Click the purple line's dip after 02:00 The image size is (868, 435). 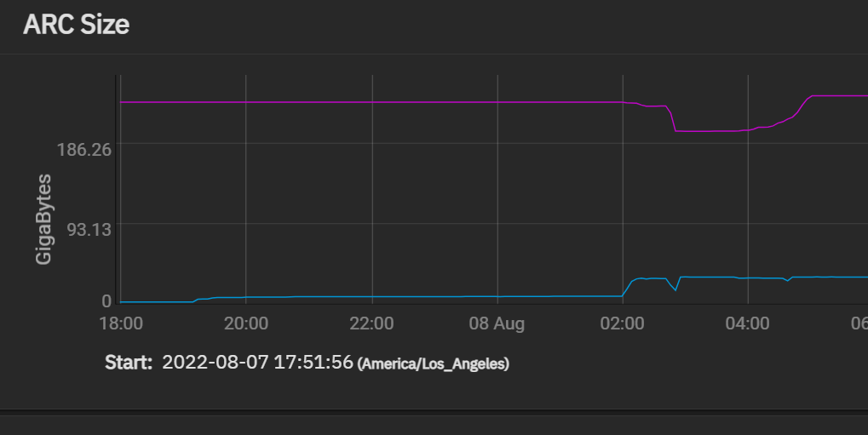675,129
